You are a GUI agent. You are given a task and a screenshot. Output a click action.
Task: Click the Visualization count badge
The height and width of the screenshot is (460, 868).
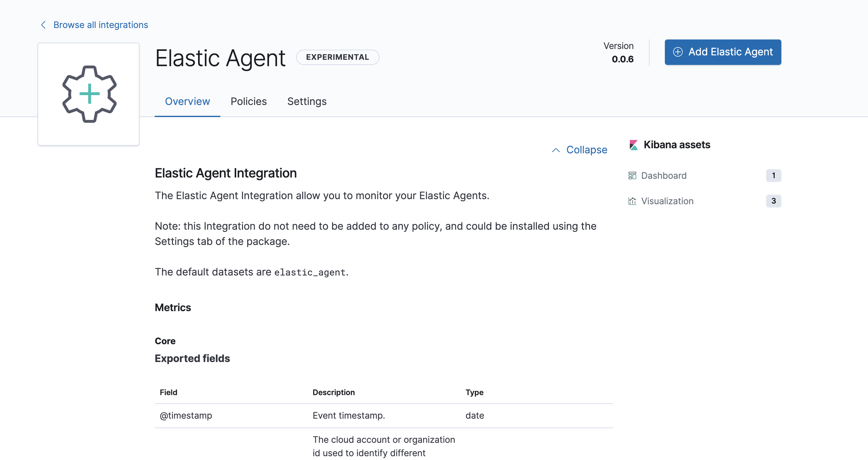(773, 201)
